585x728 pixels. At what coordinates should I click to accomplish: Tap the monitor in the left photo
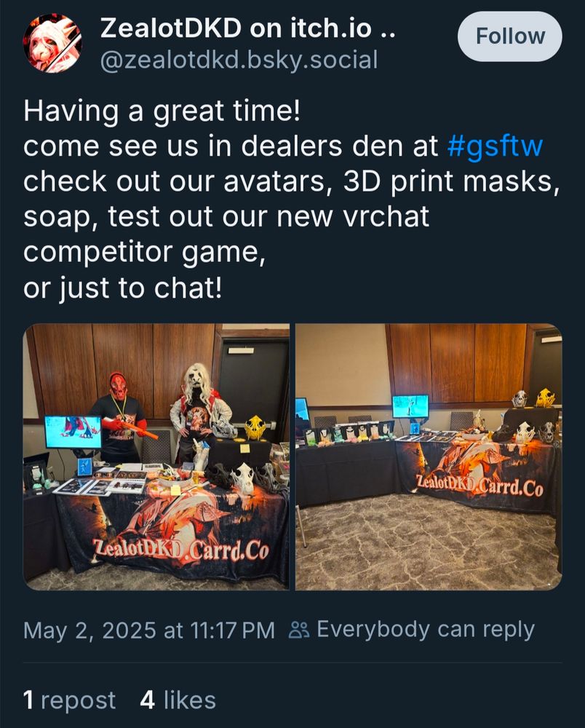point(73,432)
